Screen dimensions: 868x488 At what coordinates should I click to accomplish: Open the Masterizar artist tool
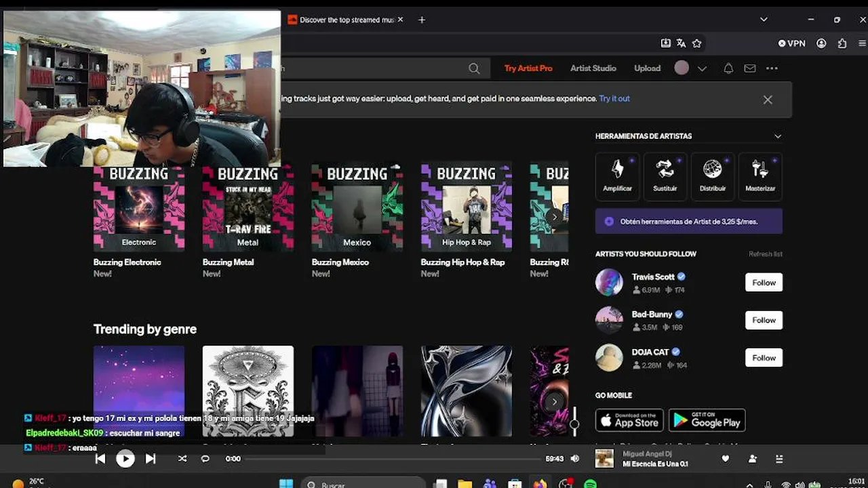point(760,176)
